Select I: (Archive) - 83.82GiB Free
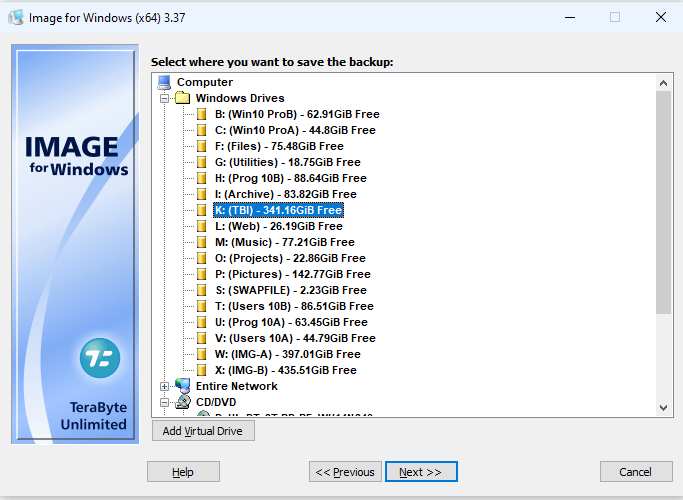This screenshot has width=683, height=500. click(285, 194)
